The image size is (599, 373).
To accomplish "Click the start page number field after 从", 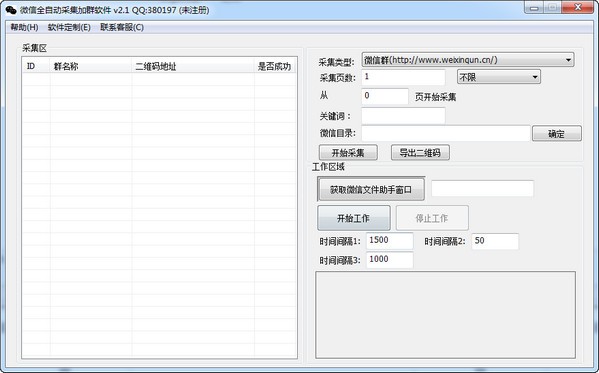I will pyautogui.click(x=385, y=96).
